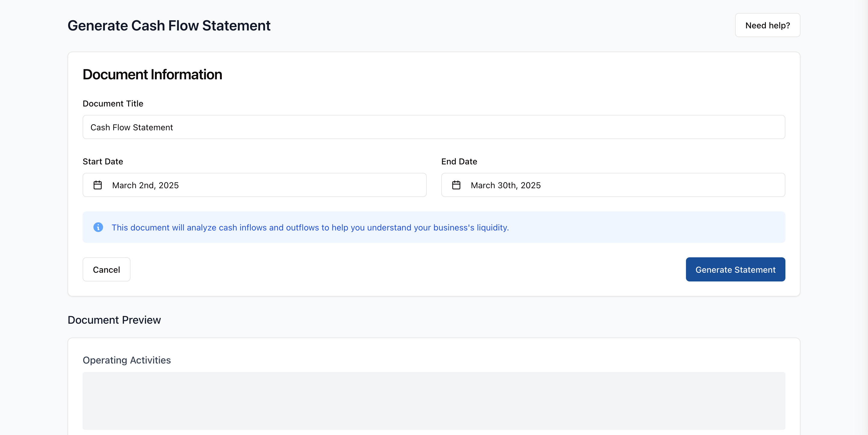Click the Operating Activities section label
This screenshot has width=868, height=435.
(127, 360)
